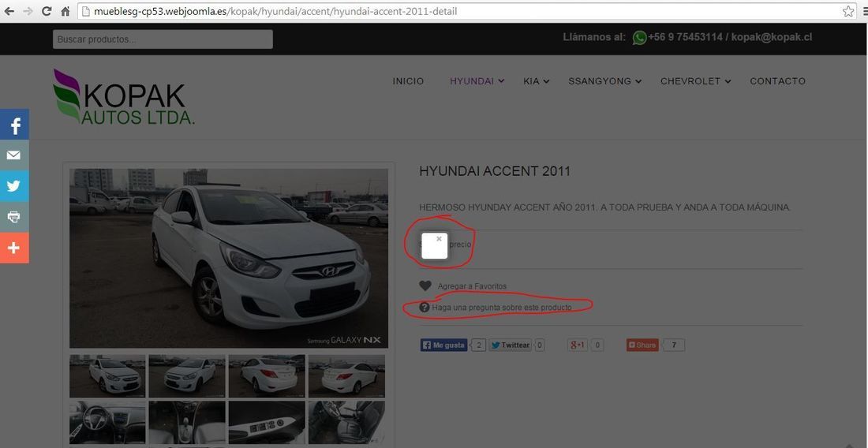Image resolution: width=868 pixels, height=448 pixels.
Task: Click the HYUNDAI ACCENT 2011 title
Action: coord(495,171)
